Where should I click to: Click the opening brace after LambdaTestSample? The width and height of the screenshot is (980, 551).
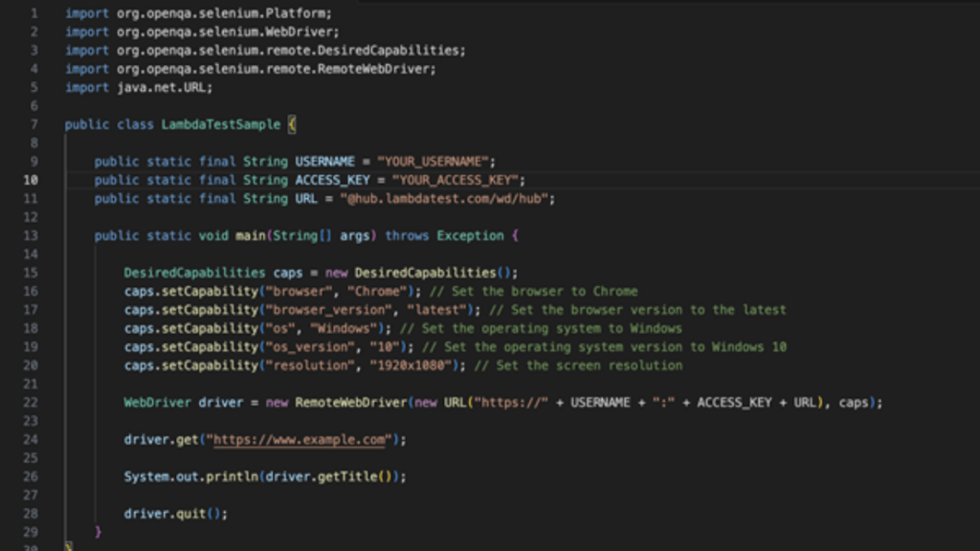tap(291, 123)
